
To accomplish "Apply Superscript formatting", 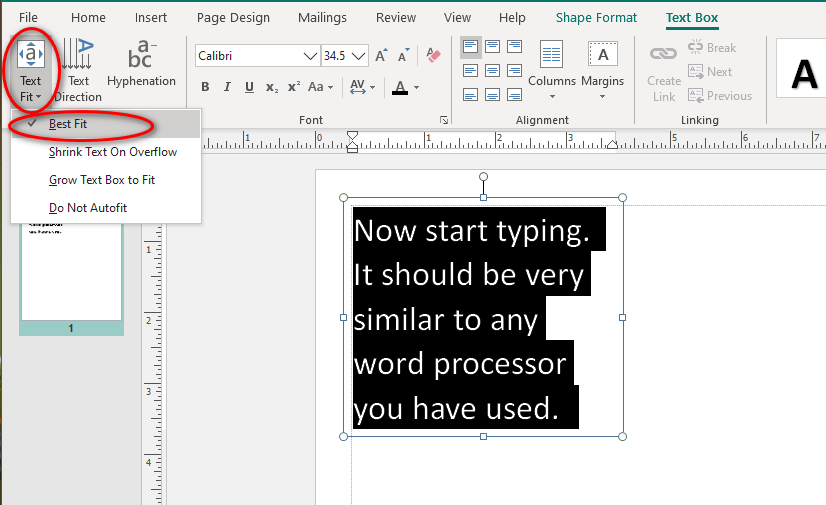I will coord(293,87).
